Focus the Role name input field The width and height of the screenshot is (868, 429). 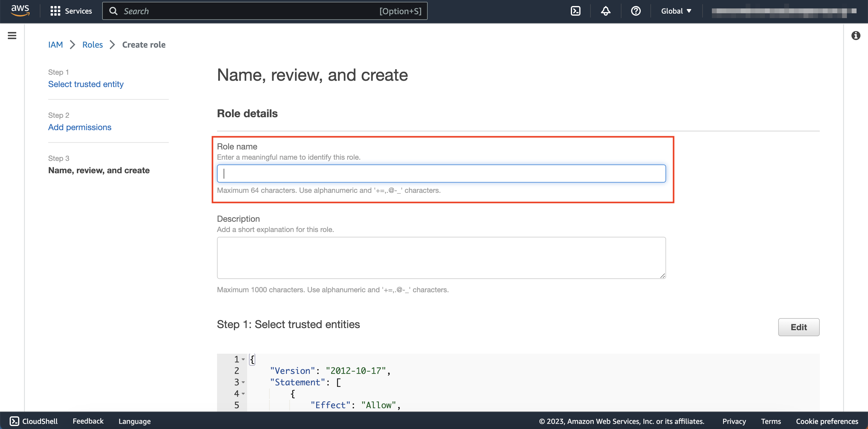[441, 174]
